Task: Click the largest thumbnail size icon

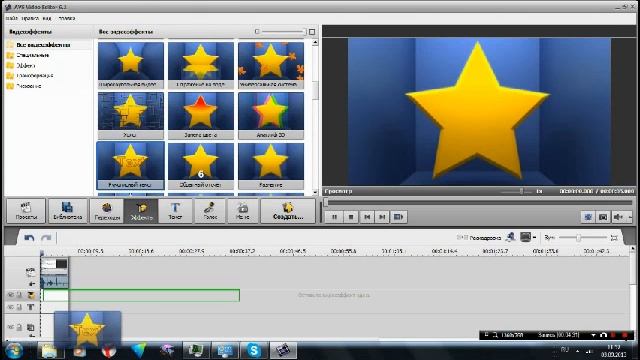Action: (x=312, y=32)
